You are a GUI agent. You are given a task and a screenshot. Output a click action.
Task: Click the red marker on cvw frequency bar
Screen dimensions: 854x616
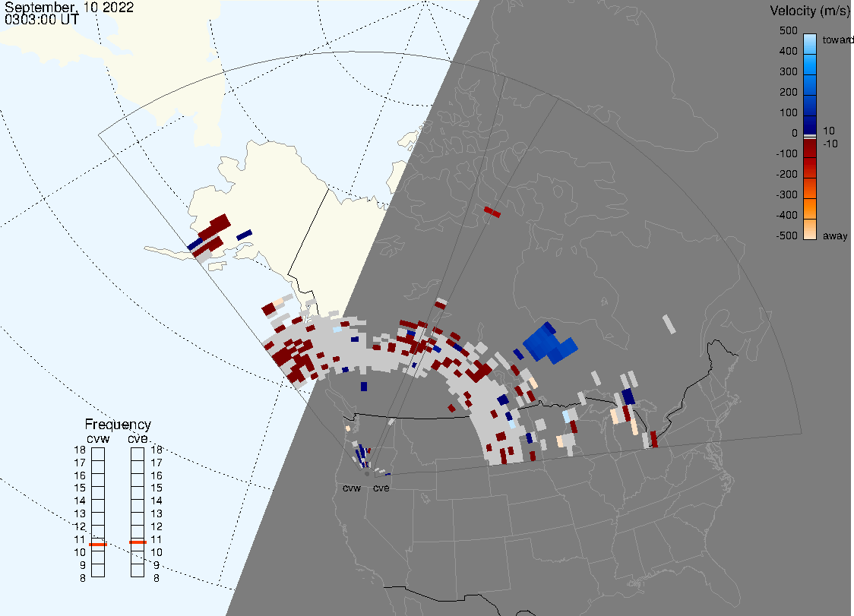tap(98, 545)
